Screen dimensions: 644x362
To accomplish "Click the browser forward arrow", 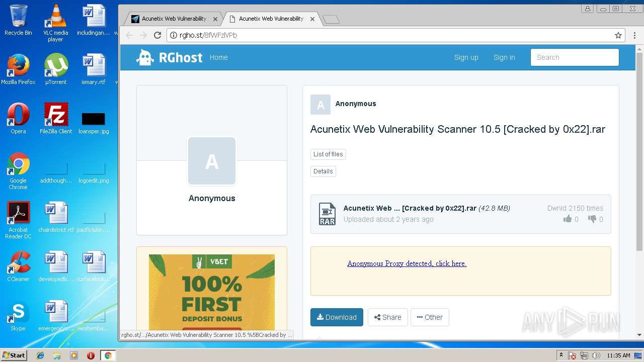I will [x=143, y=35].
